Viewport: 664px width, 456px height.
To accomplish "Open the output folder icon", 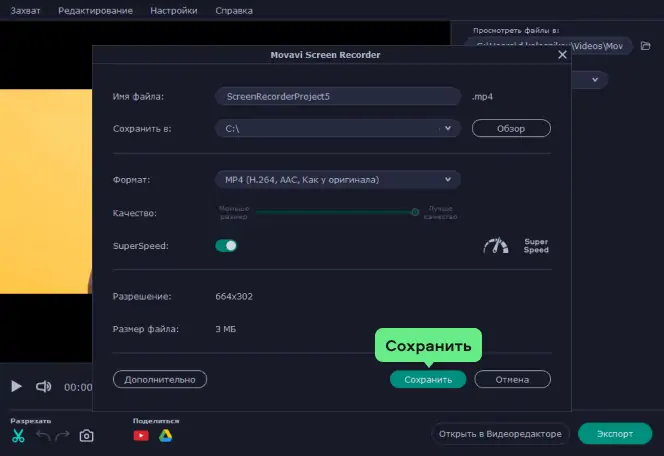I will point(645,46).
